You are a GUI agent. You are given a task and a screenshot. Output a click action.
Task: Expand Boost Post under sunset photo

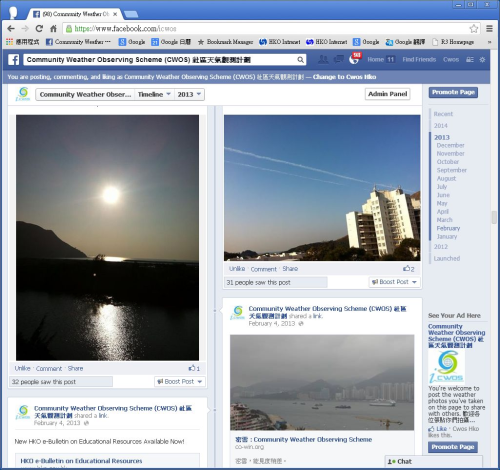[180, 382]
